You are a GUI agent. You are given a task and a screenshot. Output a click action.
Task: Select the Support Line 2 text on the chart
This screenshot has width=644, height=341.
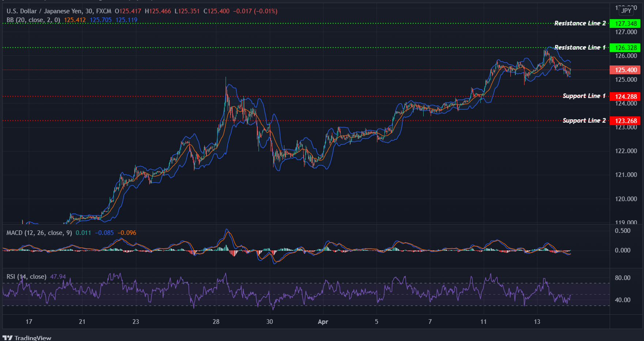(x=584, y=120)
